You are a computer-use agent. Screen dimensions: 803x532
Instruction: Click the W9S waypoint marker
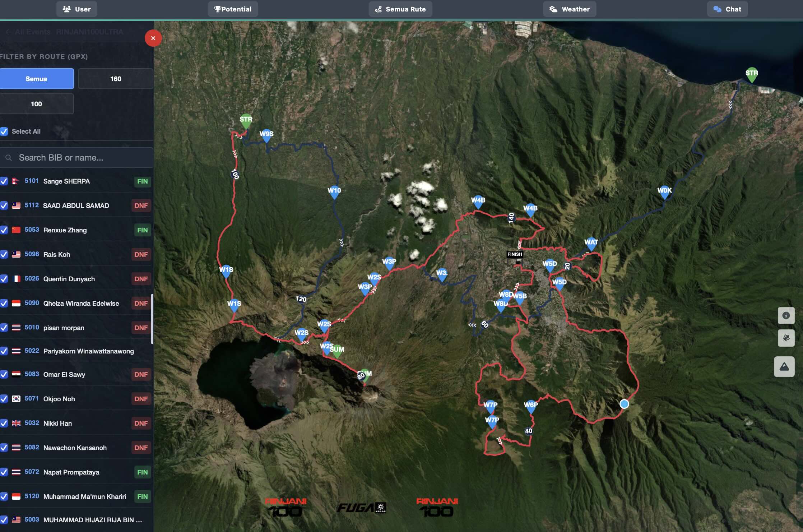pyautogui.click(x=266, y=136)
